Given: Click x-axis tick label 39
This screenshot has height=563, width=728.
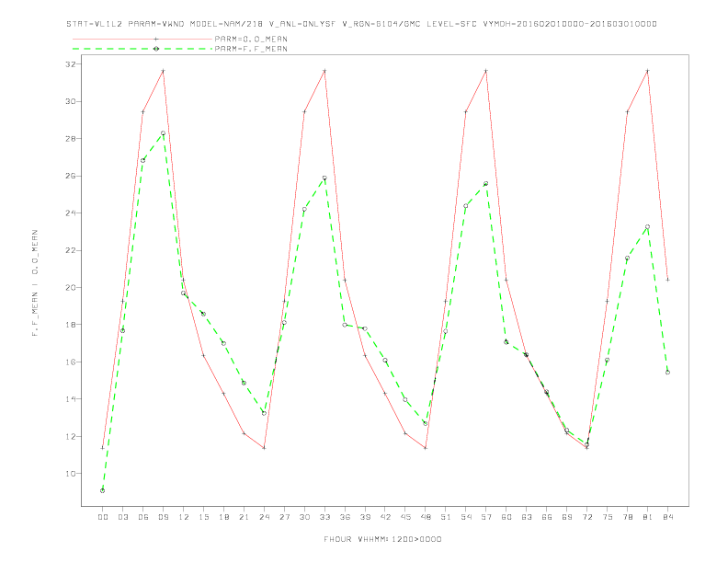Looking at the screenshot, I should pyautogui.click(x=365, y=517).
